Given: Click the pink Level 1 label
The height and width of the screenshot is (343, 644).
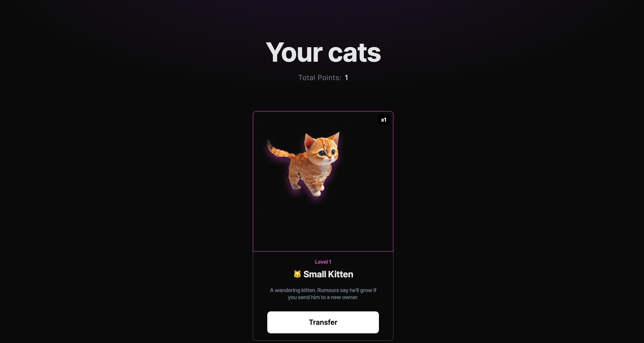Looking at the screenshot, I should pos(323,262).
